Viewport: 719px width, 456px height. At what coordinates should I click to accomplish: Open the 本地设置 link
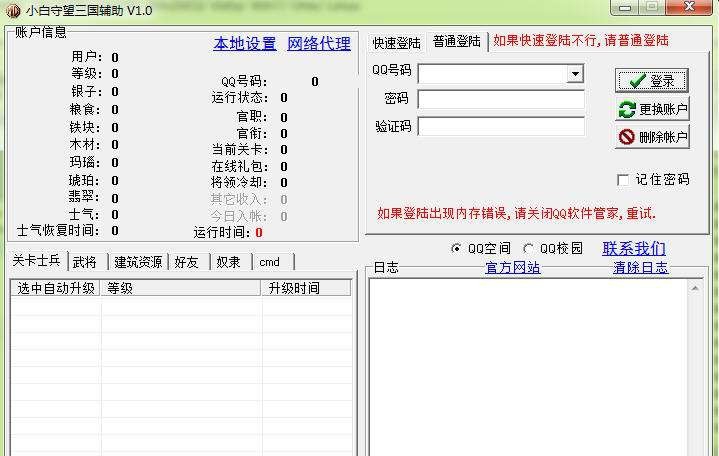click(x=245, y=44)
